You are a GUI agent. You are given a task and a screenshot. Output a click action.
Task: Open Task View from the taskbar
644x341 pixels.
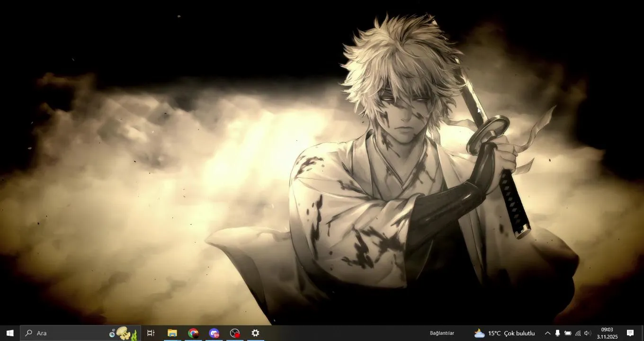(151, 333)
